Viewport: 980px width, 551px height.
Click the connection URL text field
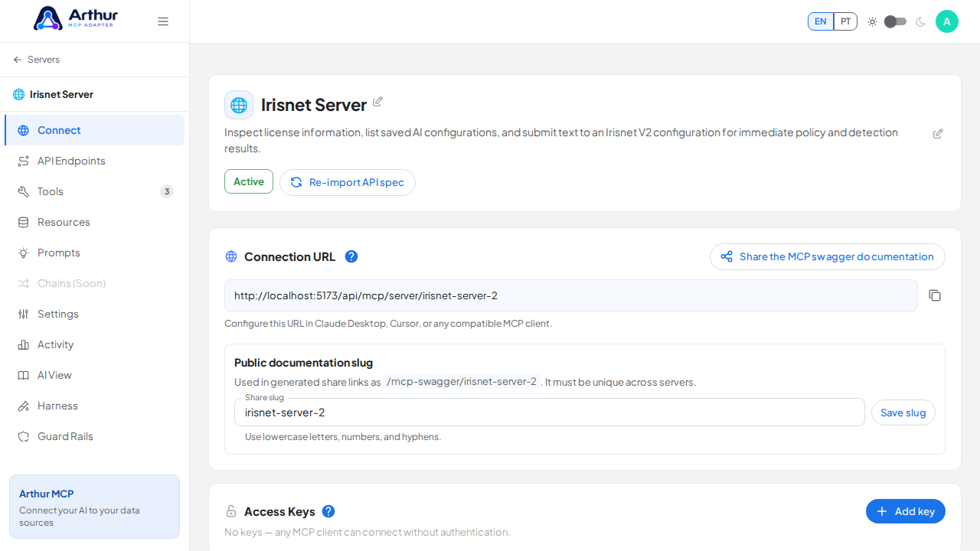coord(571,295)
